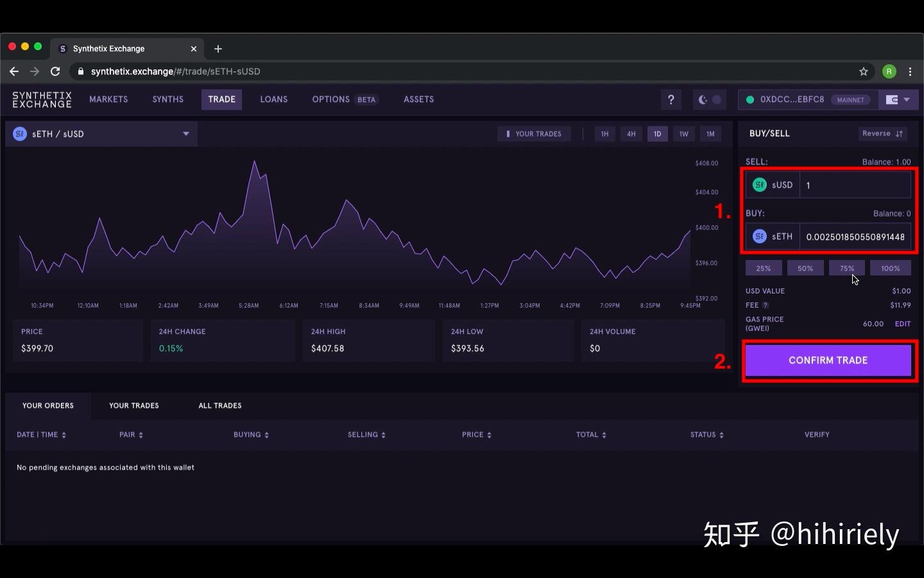Sort by PRICE column

(x=477, y=435)
